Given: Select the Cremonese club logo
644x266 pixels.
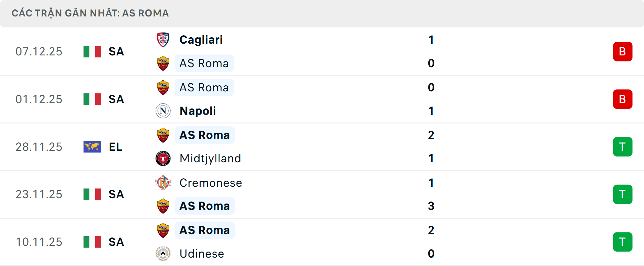Looking at the screenshot, I should tap(163, 183).
